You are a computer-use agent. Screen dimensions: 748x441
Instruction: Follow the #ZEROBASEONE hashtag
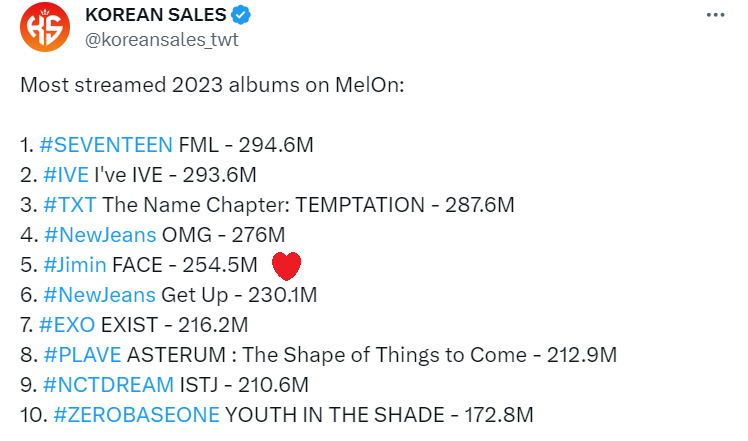coord(136,415)
